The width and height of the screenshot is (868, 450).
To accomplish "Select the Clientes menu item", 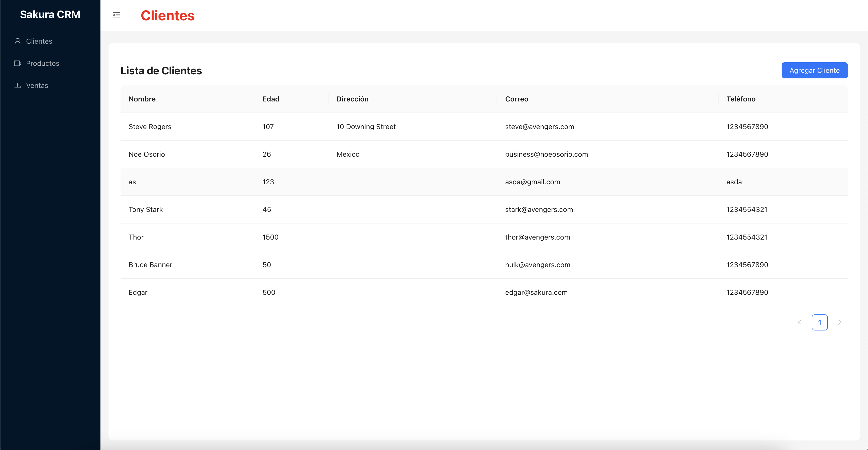I will (x=39, y=41).
